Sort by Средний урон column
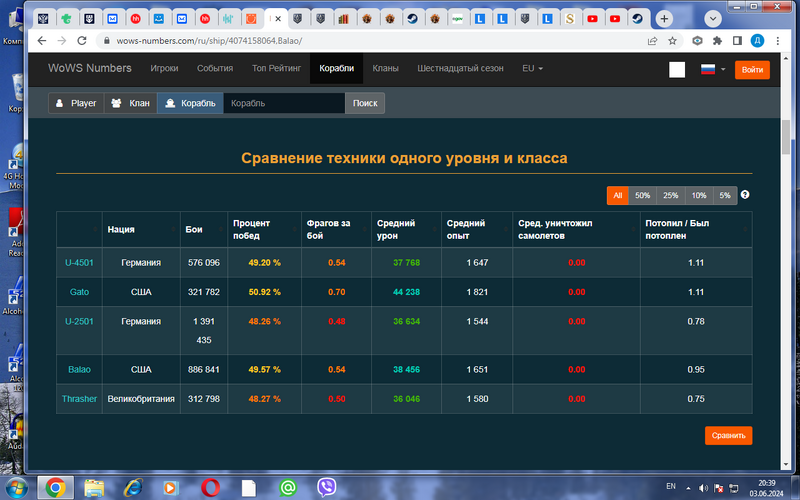 point(406,230)
